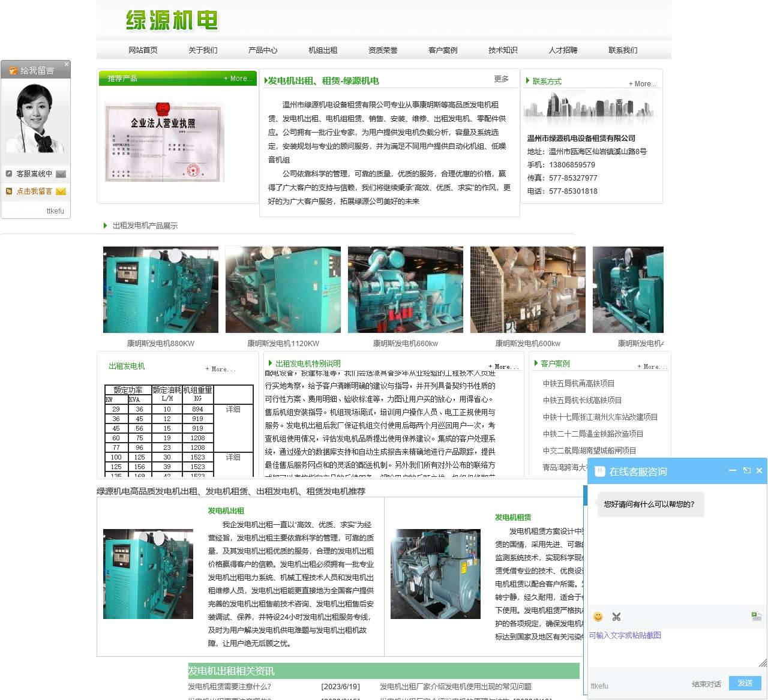Click 点击我留言 to leave a message

pyautogui.click(x=34, y=191)
